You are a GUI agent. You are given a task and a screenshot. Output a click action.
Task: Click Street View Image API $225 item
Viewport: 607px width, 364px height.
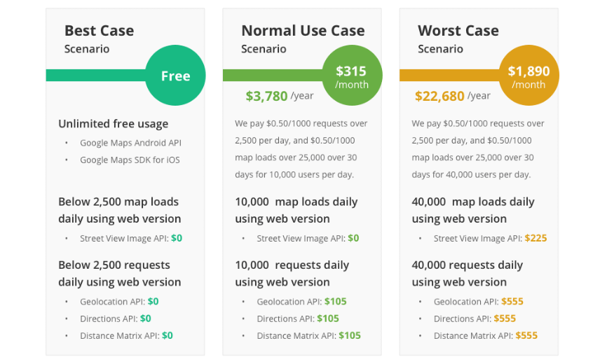pyautogui.click(x=490, y=238)
